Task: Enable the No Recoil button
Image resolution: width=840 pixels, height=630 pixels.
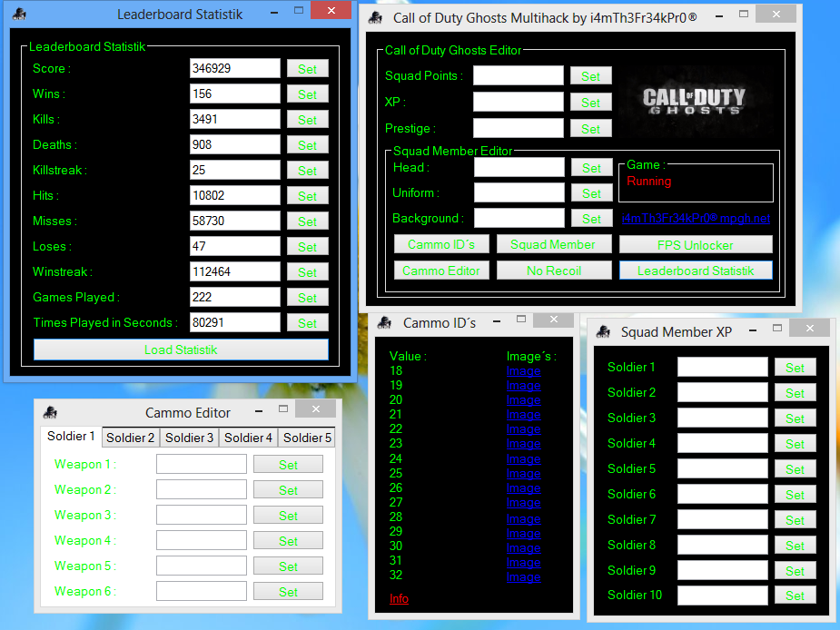Action: point(553,271)
